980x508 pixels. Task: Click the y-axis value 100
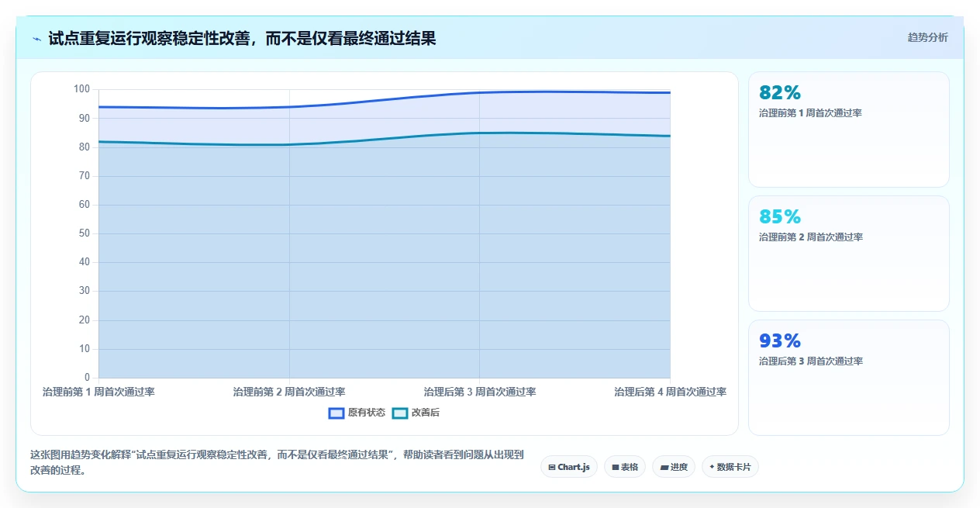tap(82, 89)
